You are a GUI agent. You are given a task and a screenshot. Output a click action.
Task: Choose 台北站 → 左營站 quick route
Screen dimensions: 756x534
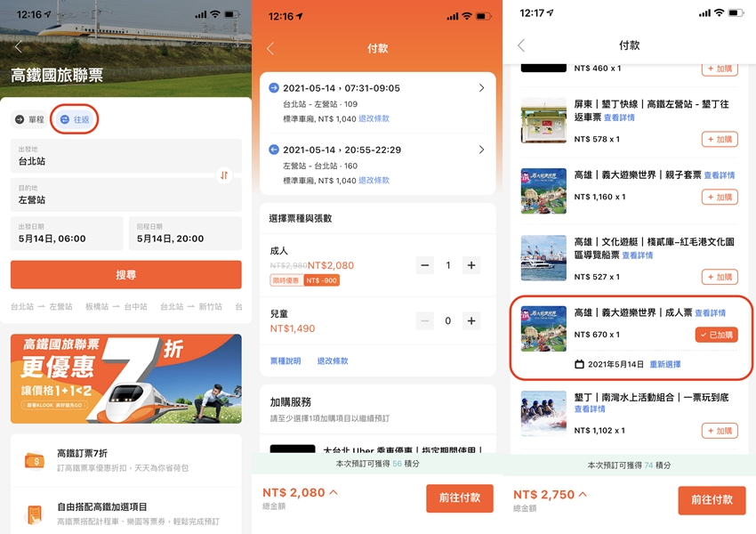42,307
